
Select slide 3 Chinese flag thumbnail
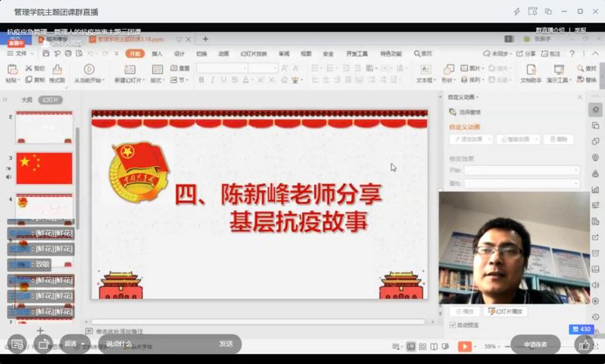coord(44,168)
